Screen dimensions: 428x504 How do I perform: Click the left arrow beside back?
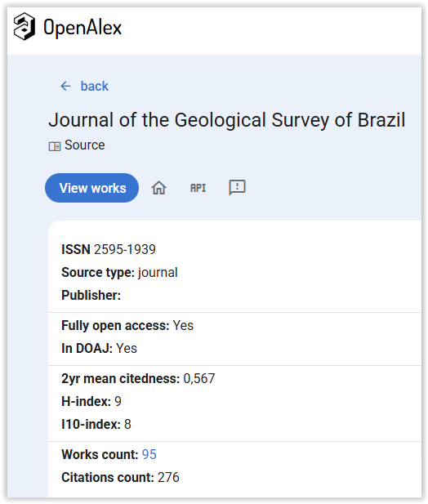(x=65, y=86)
